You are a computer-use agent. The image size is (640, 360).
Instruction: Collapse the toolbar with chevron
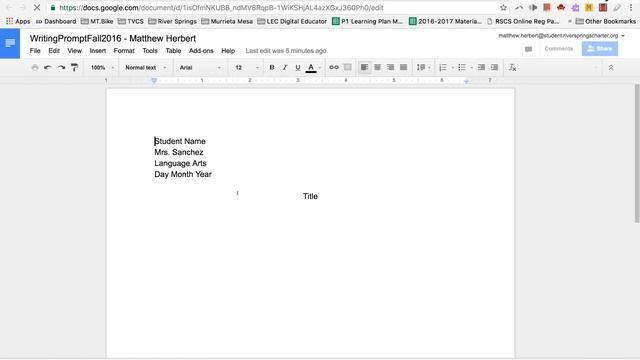click(x=611, y=68)
